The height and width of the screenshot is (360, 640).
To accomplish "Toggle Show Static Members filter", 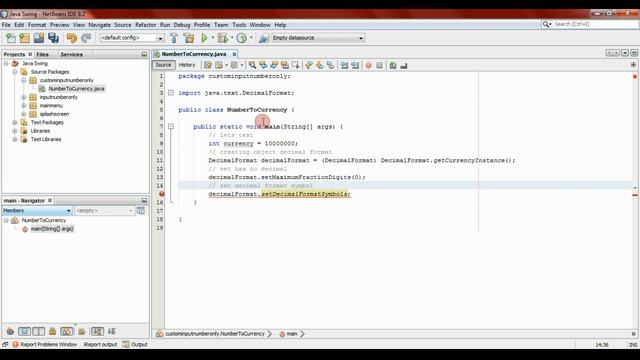I will click(38, 331).
